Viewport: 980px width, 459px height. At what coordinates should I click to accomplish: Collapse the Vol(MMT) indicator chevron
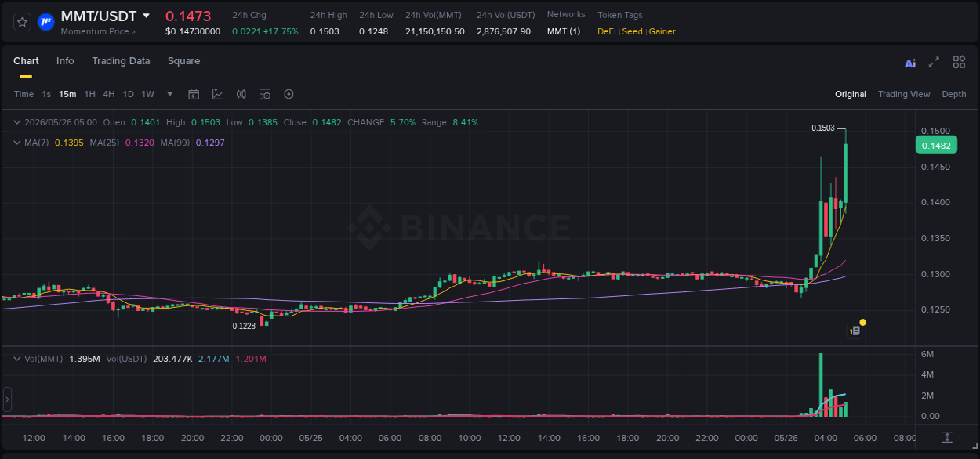(x=17, y=359)
